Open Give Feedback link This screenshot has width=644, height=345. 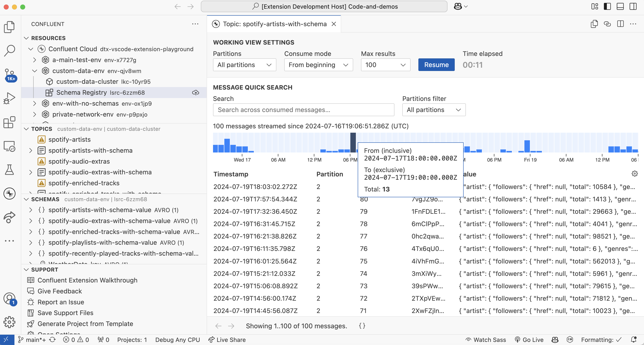coord(59,291)
